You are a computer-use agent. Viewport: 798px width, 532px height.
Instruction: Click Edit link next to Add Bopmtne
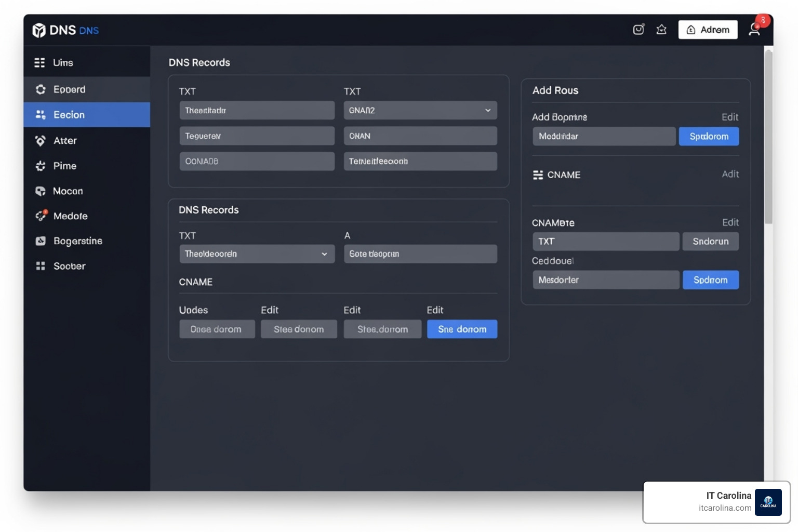point(729,117)
